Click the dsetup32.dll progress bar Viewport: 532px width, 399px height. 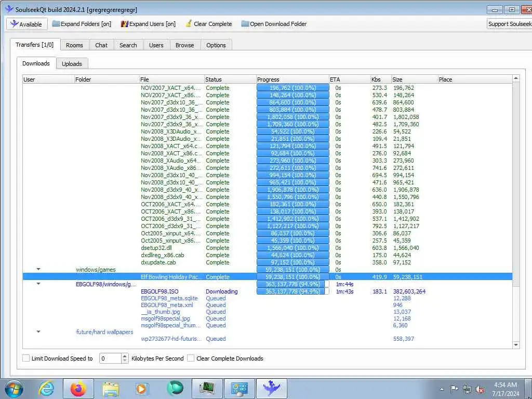coord(293,248)
